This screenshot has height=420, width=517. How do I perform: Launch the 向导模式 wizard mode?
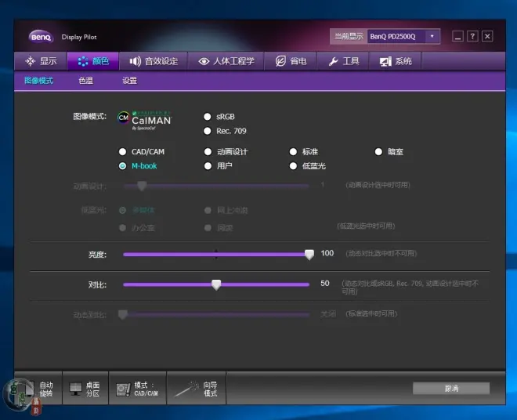tap(197, 389)
